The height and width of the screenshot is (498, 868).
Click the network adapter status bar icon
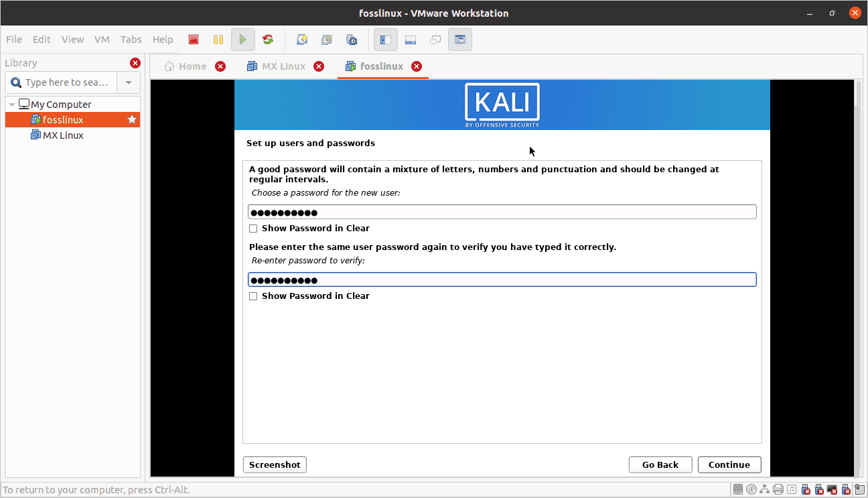click(x=765, y=490)
